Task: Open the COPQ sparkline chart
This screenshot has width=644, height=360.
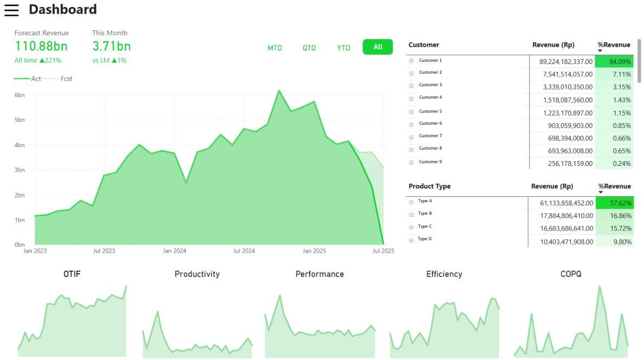Action: coord(571,321)
